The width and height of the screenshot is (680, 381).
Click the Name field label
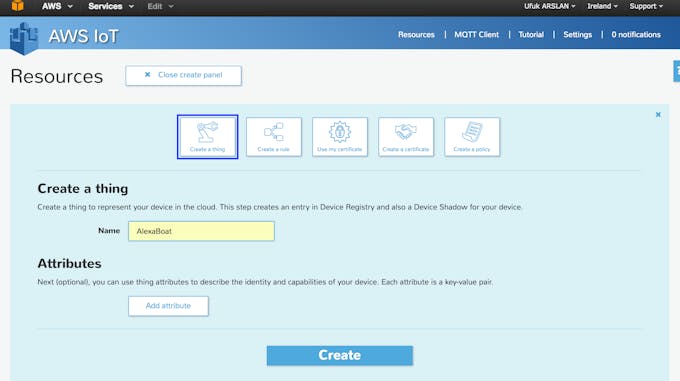[109, 231]
